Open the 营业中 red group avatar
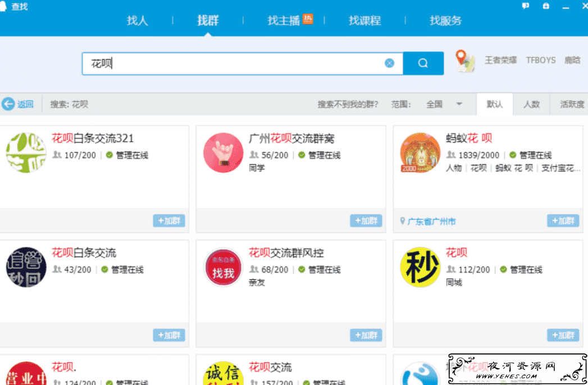This screenshot has height=385, width=588. coord(26,373)
